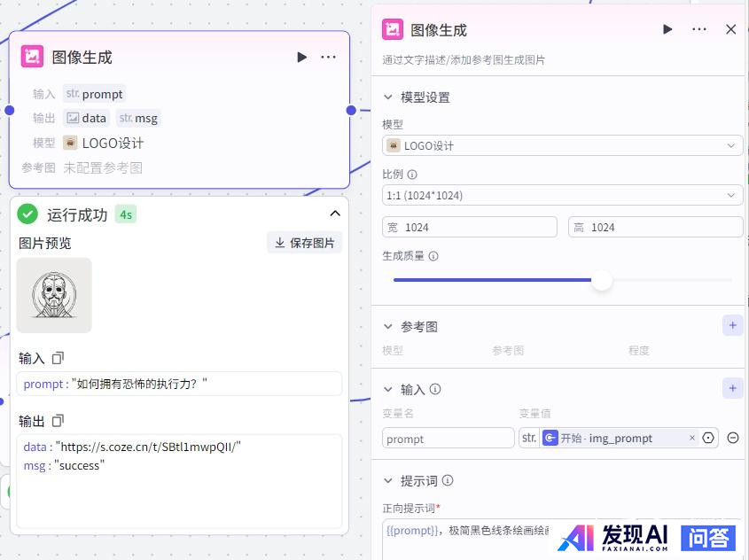Viewport: 749px width, 560px height.
Task: Add a reference image with the 参考图 plus
Action: click(732, 326)
